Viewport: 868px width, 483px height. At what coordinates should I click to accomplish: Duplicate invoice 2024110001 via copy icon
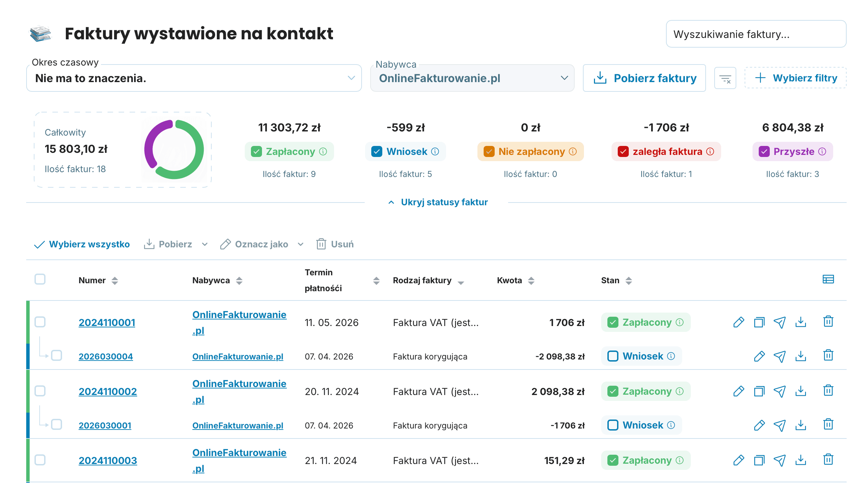[759, 322]
